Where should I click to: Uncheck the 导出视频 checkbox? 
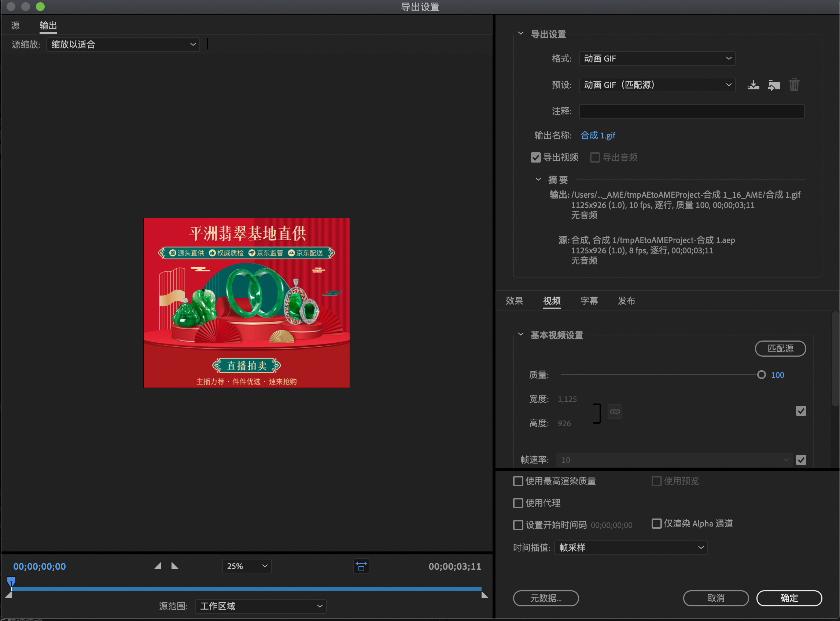tap(536, 157)
